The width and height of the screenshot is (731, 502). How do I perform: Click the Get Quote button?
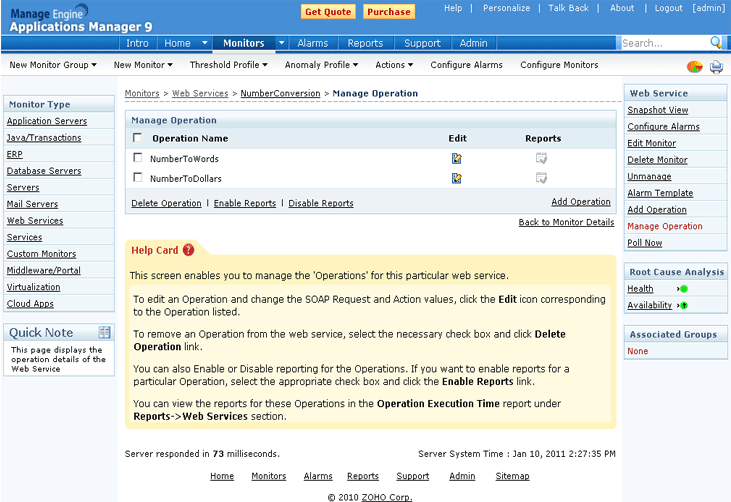point(328,12)
